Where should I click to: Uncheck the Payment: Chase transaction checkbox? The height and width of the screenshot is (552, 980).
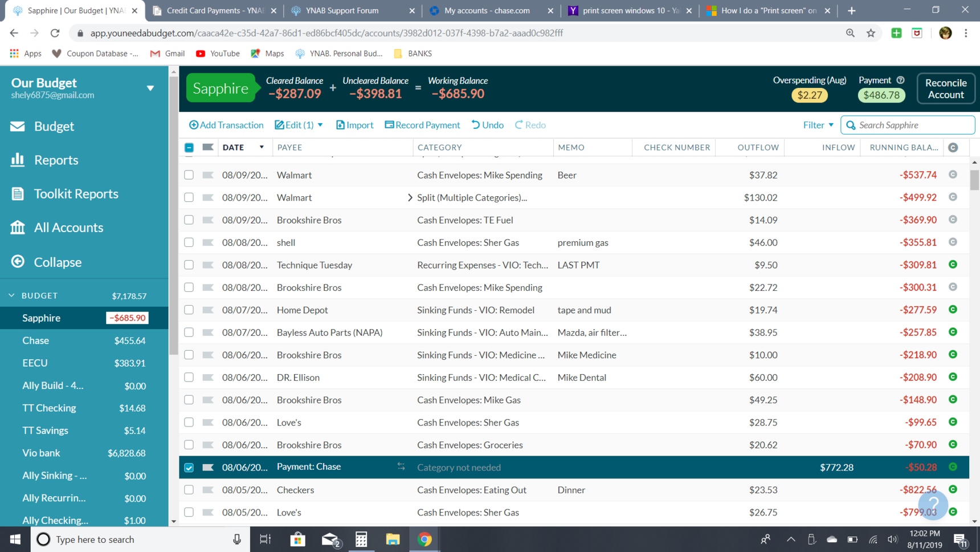[189, 468]
